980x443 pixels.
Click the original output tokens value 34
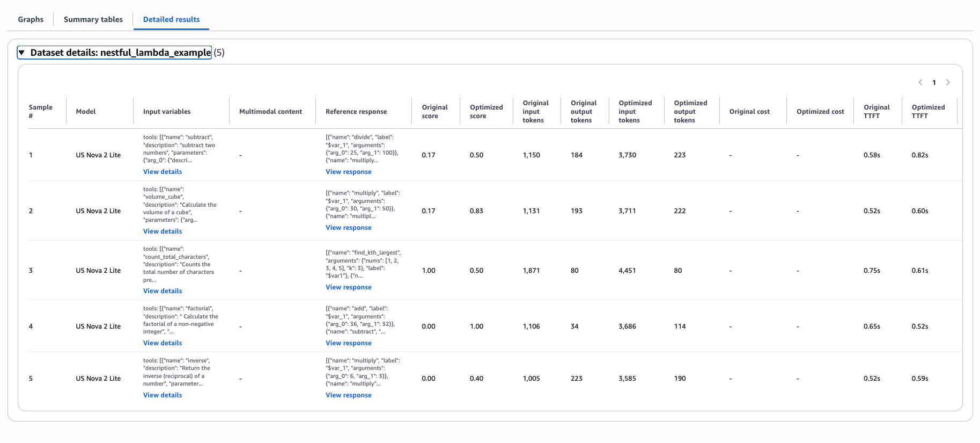coord(574,326)
